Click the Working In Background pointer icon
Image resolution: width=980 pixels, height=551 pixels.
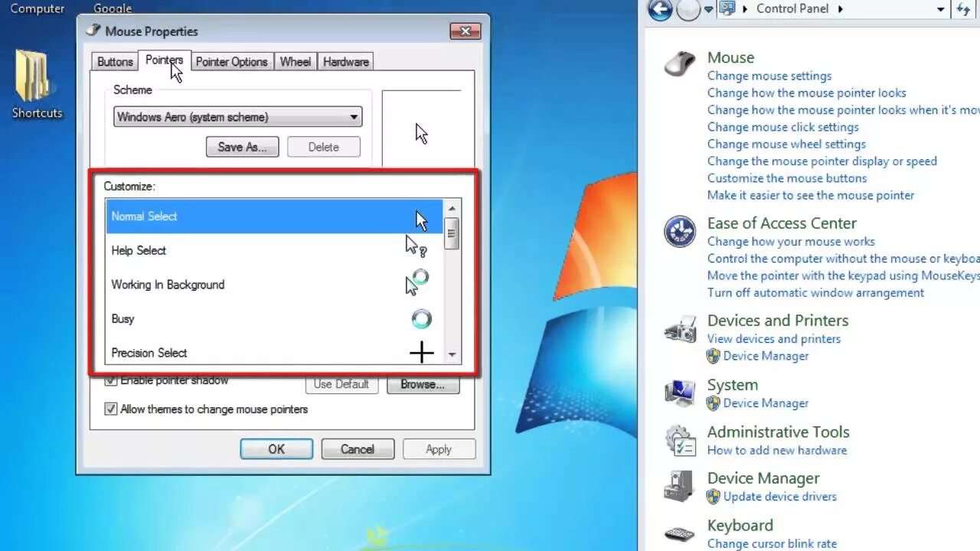[x=416, y=282]
